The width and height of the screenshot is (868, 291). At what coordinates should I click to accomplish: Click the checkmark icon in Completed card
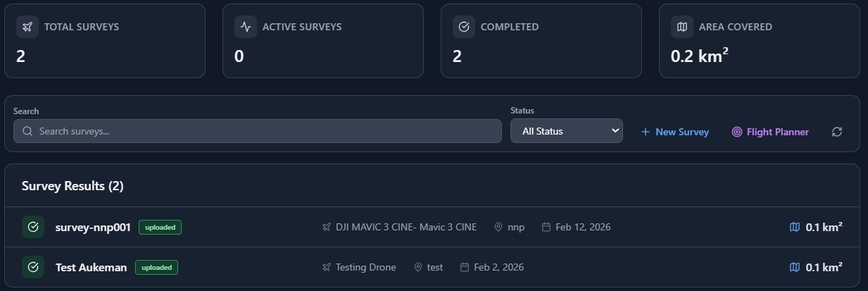point(464,27)
